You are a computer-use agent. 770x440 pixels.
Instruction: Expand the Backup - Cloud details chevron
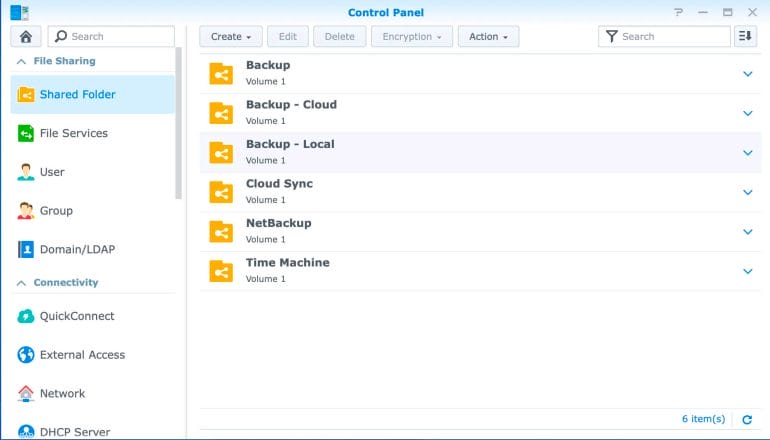coord(747,113)
